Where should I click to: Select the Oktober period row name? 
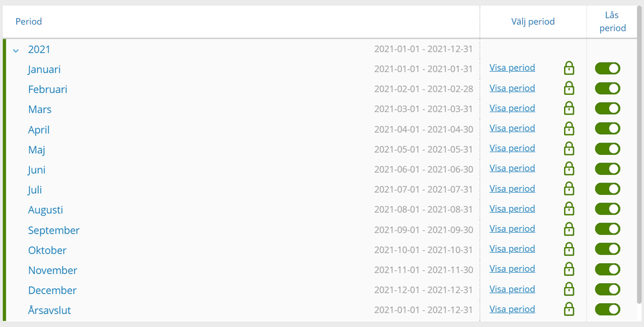[x=47, y=250]
